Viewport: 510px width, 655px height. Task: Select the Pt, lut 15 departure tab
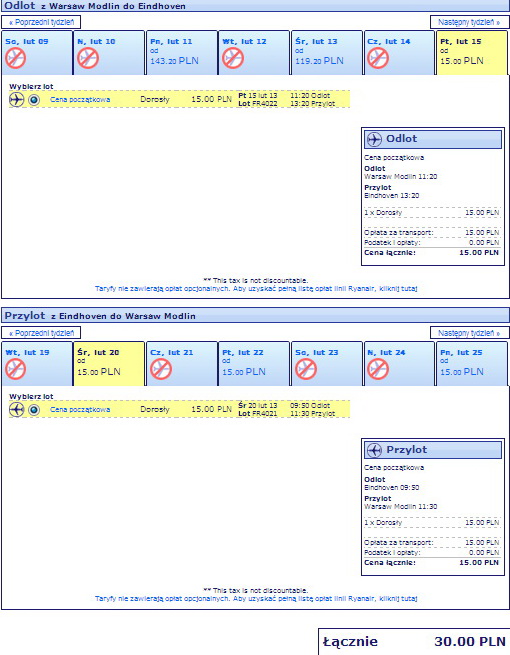pos(472,53)
